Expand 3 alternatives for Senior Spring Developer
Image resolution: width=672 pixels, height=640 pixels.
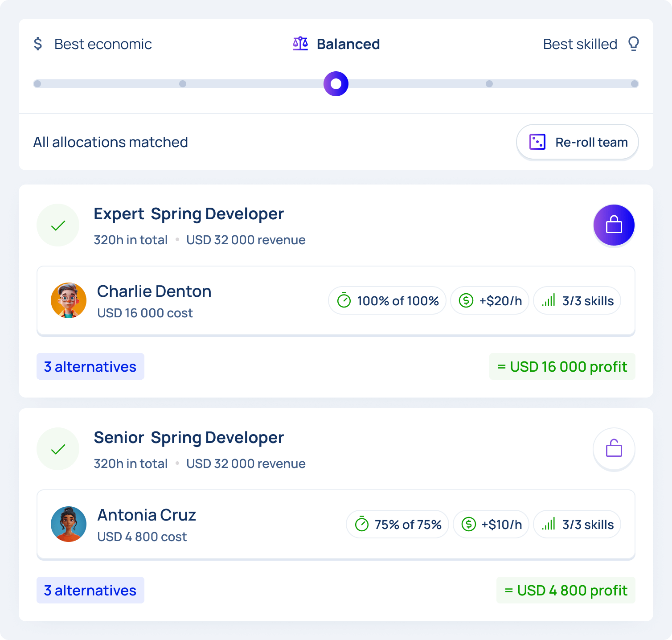[90, 590]
